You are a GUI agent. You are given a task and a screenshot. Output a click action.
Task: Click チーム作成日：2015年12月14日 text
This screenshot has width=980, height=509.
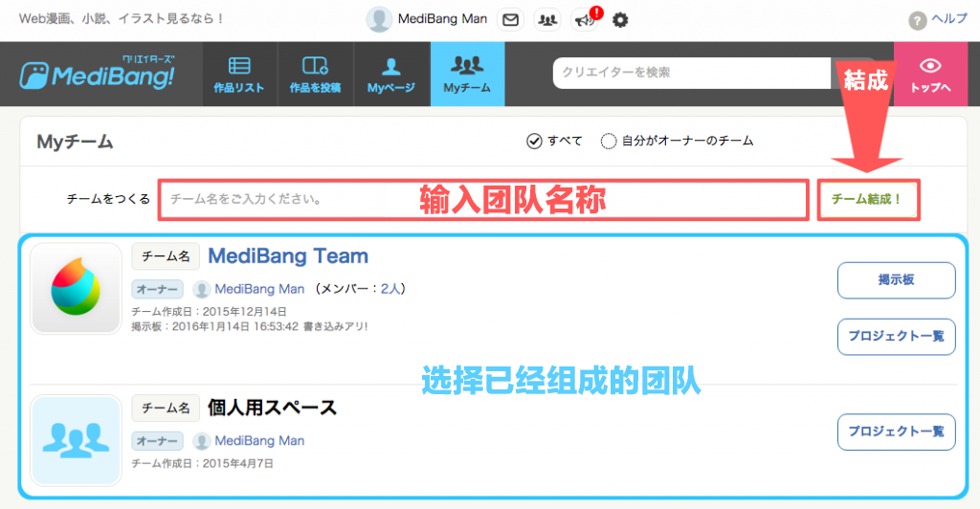pos(209,312)
